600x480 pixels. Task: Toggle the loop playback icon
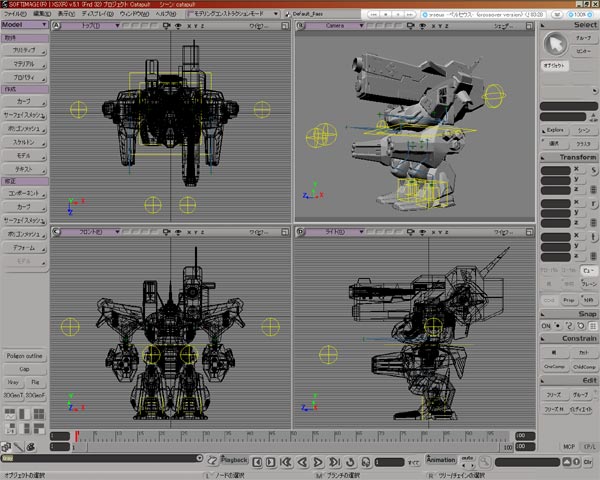[350, 462]
